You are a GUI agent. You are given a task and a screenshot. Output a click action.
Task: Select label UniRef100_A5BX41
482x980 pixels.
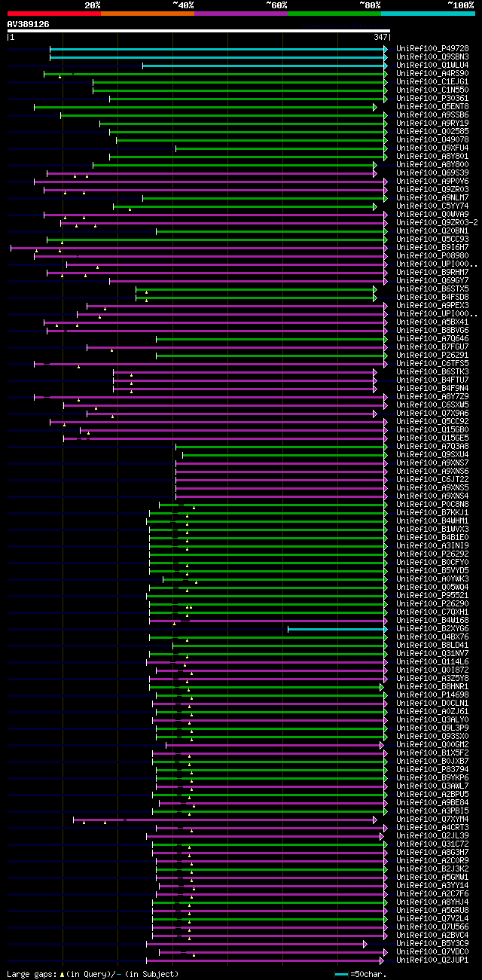[x=432, y=322]
